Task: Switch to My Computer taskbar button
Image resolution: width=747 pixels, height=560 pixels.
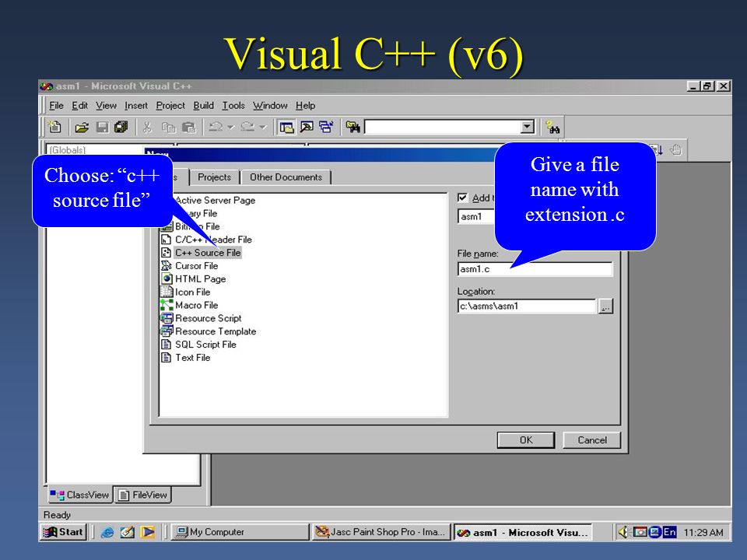Action: (x=240, y=532)
